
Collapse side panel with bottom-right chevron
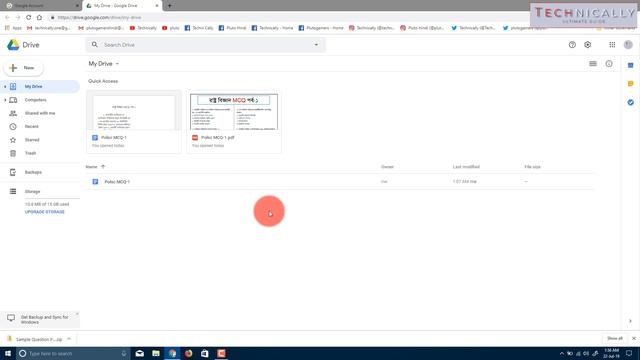pyautogui.click(x=630, y=321)
